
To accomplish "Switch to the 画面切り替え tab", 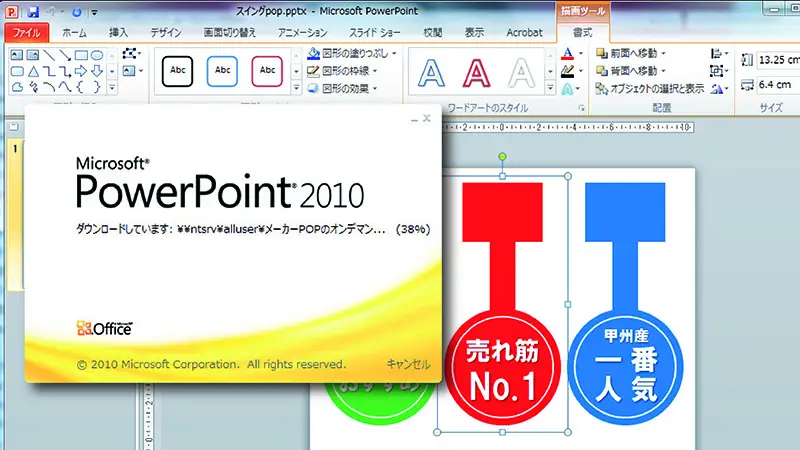I will point(230,33).
